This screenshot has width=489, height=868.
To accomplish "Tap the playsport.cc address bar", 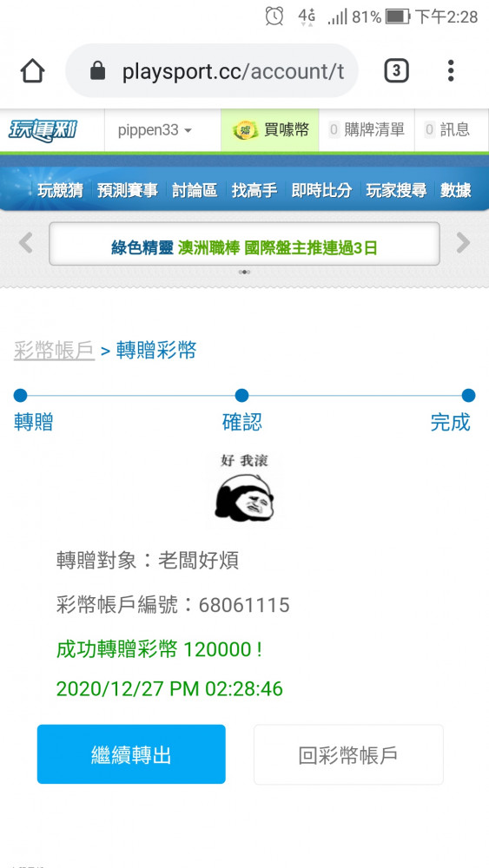I will [212, 71].
